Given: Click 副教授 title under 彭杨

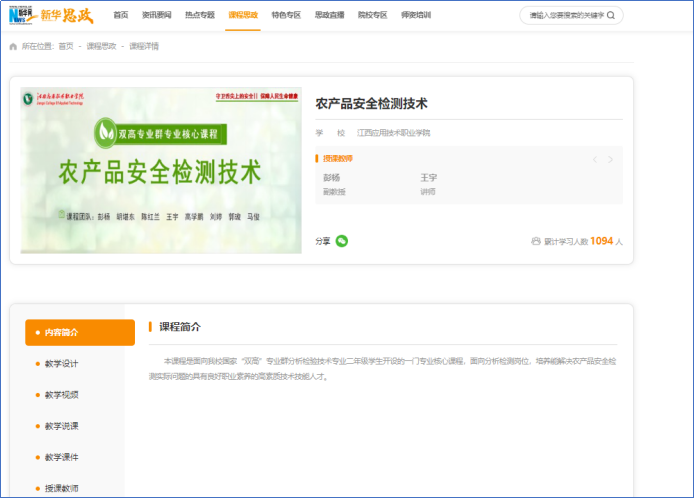Looking at the screenshot, I should (x=334, y=192).
